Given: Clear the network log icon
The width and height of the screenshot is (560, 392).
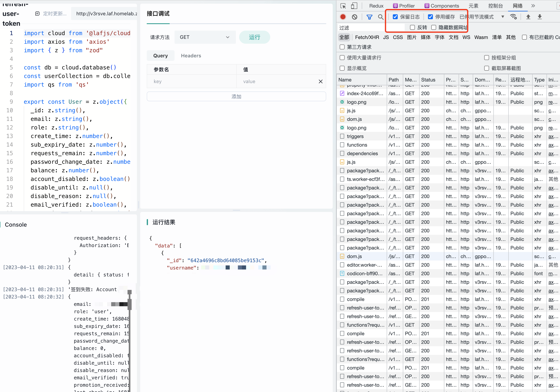Looking at the screenshot, I should click(x=354, y=17).
